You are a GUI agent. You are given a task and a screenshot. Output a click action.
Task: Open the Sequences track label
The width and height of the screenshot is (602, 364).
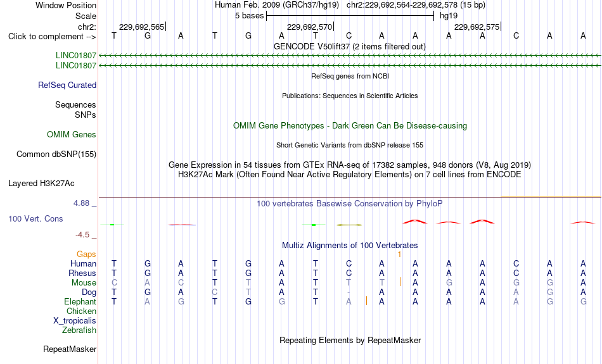pyautogui.click(x=75, y=104)
